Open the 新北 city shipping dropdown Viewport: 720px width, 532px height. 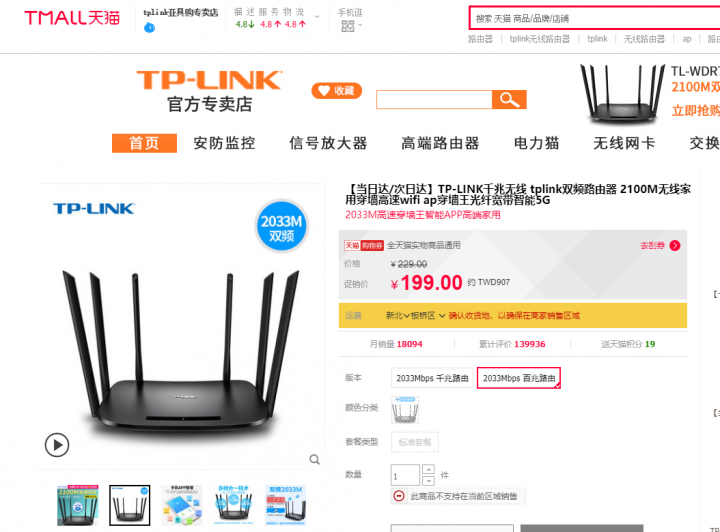coord(398,315)
